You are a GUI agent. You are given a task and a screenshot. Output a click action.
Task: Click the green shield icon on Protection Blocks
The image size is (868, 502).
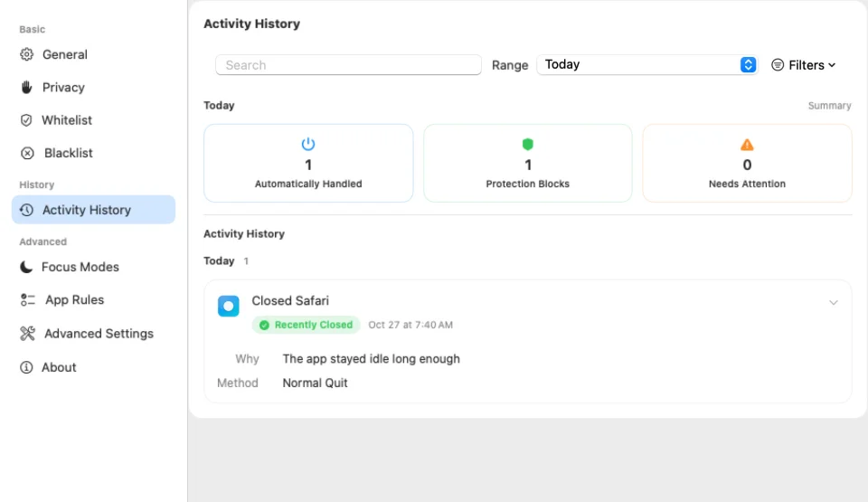527,144
